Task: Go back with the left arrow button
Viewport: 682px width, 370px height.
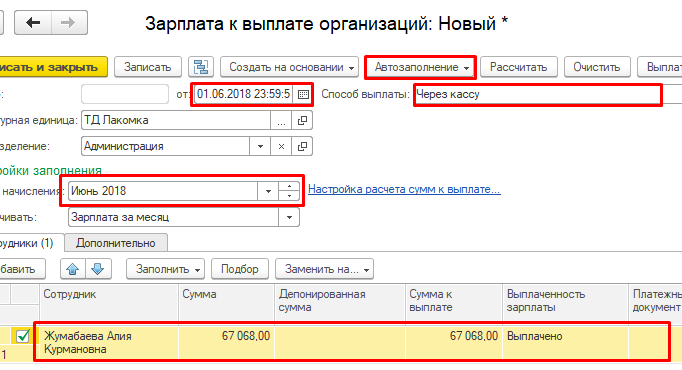Action: click(x=33, y=23)
